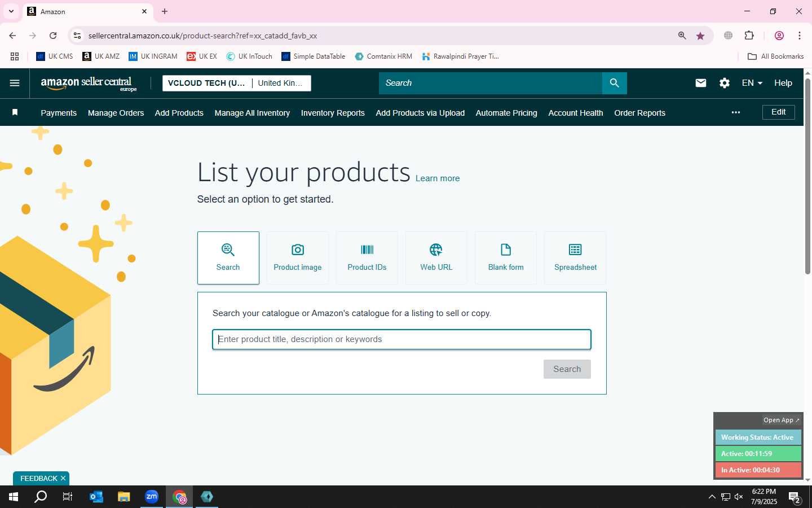Click the grey Search button below input
Viewport: 812px width, 508px height.
[x=567, y=369]
